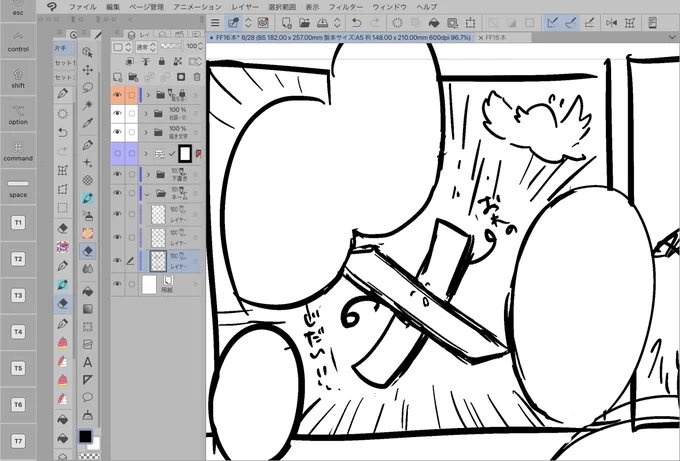
Task: Click New canvas icon in command bar
Action: pyautogui.click(x=286, y=23)
